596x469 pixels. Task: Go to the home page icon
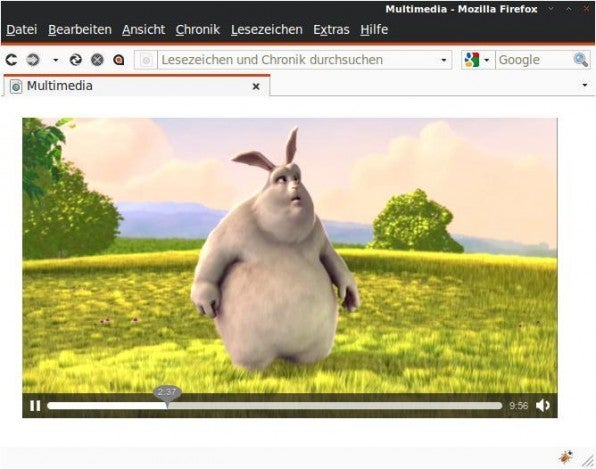point(119,60)
